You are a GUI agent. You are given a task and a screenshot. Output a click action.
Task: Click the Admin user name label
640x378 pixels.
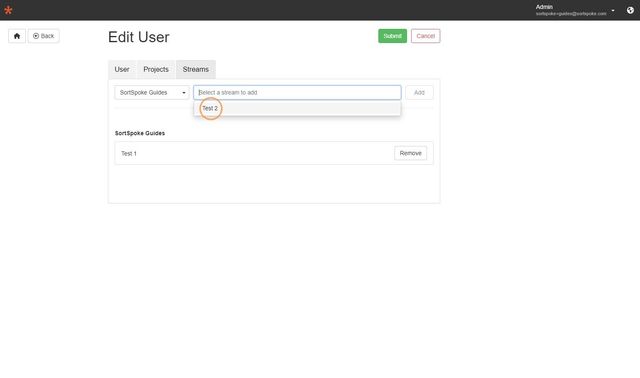click(544, 7)
